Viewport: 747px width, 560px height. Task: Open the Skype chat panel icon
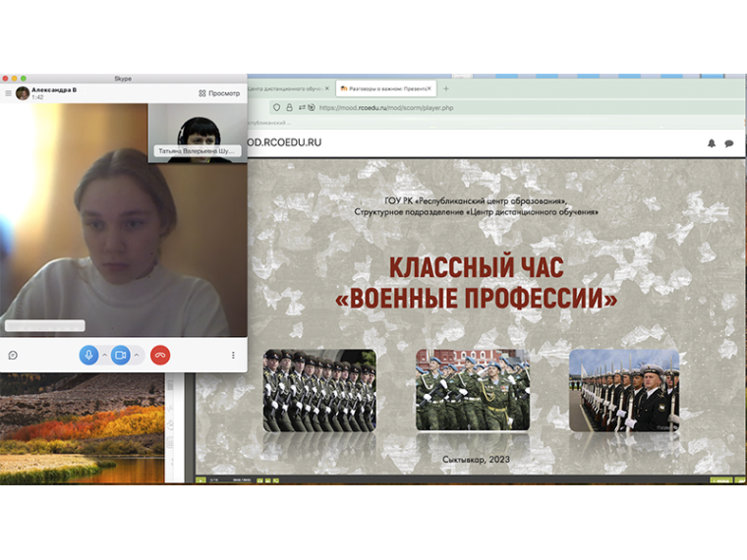pyautogui.click(x=13, y=356)
